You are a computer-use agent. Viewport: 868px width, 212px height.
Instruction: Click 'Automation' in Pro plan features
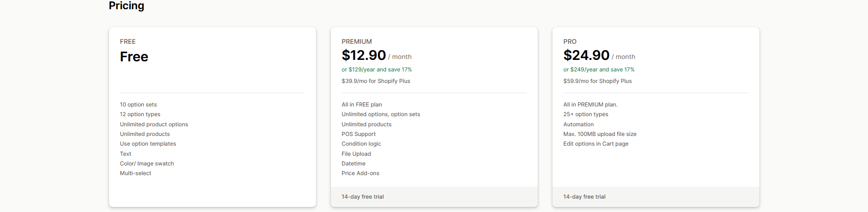tap(578, 124)
